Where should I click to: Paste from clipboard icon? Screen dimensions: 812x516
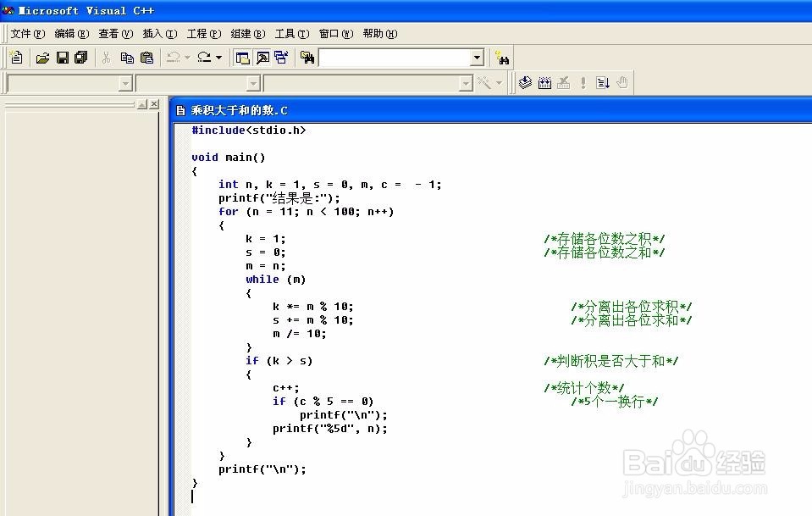point(147,58)
